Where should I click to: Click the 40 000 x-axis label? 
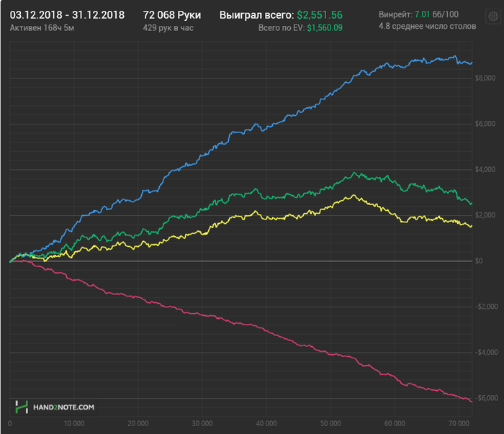coord(266,424)
